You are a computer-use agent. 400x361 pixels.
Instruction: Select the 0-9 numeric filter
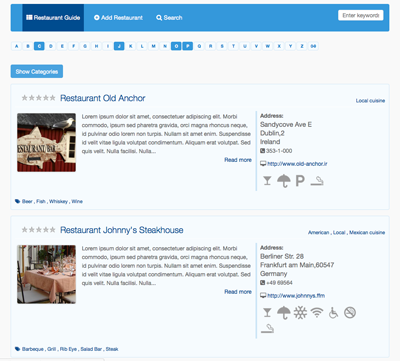313,46
